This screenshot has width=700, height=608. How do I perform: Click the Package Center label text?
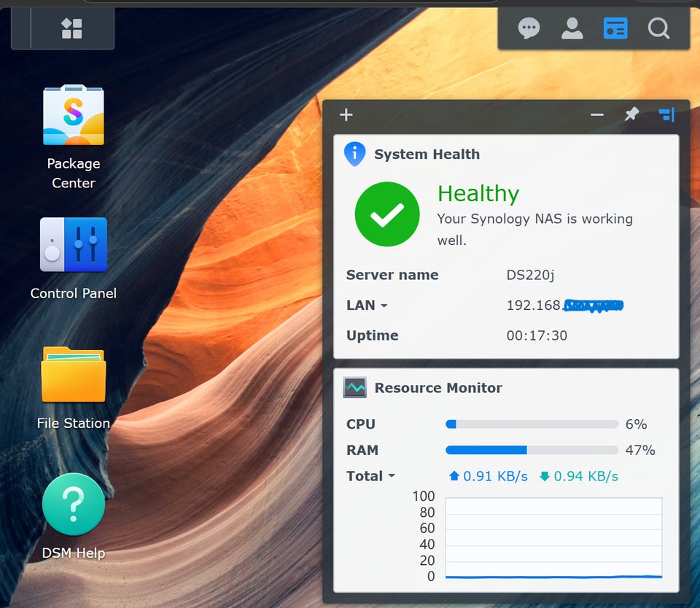(x=73, y=174)
